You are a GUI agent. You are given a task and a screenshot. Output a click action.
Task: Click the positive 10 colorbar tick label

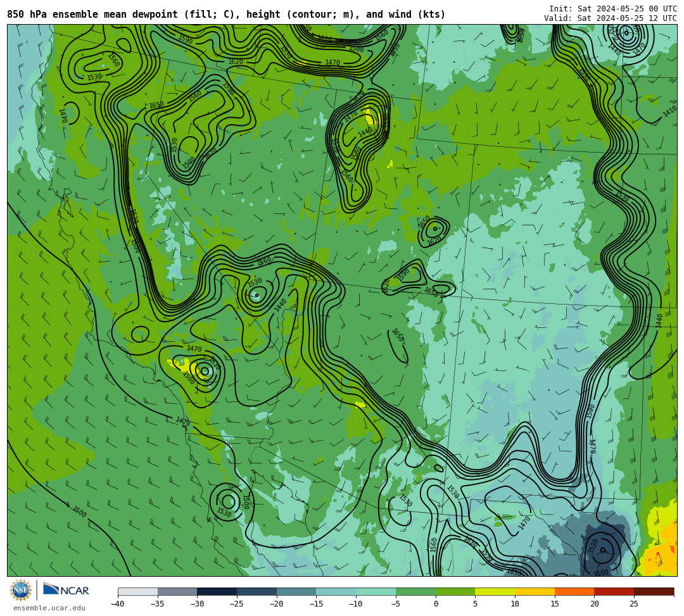(515, 604)
